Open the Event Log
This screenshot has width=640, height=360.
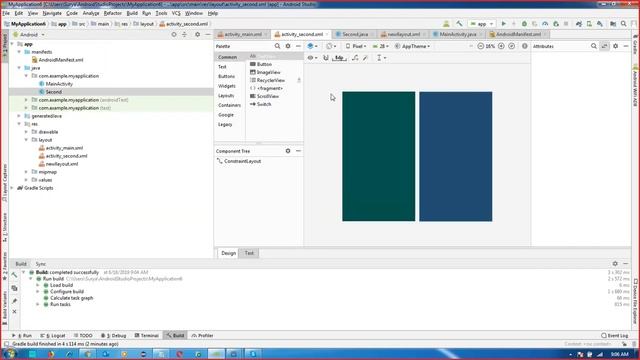615,336
